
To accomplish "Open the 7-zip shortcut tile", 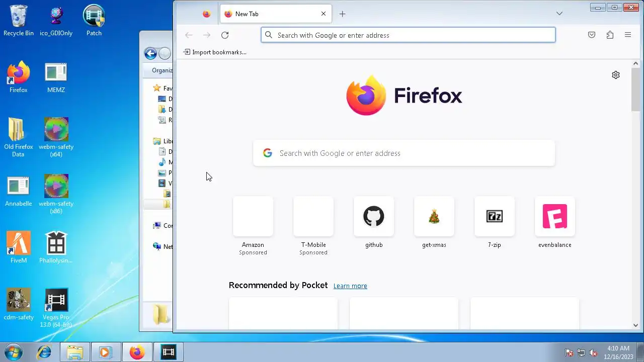I will [x=495, y=223].
